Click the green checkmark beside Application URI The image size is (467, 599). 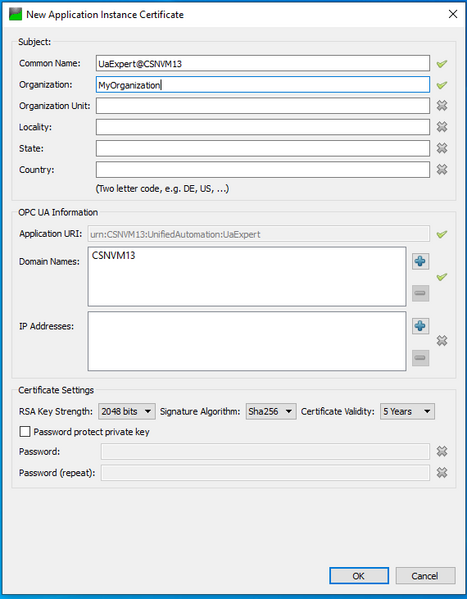tap(442, 234)
